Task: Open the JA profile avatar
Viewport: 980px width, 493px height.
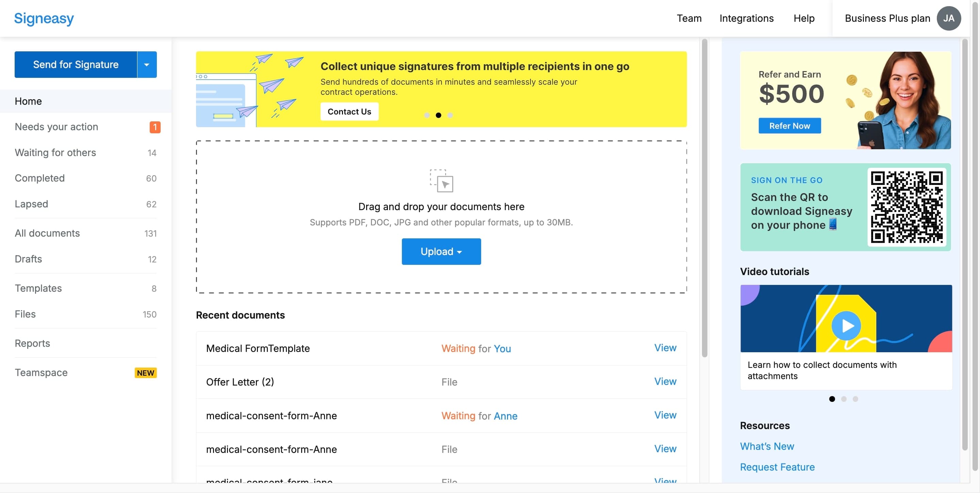Action: click(x=948, y=18)
